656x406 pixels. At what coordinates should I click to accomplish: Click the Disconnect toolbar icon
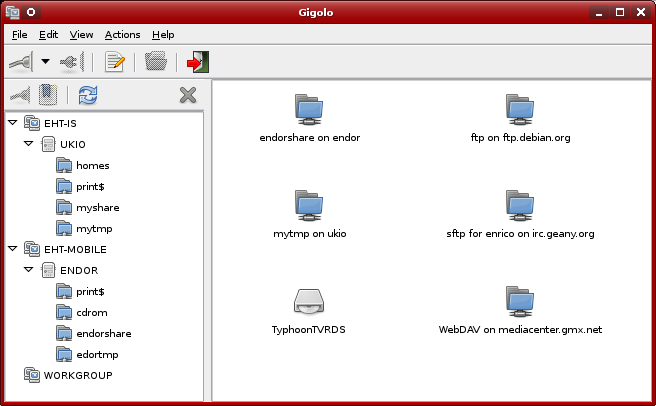click(72, 62)
